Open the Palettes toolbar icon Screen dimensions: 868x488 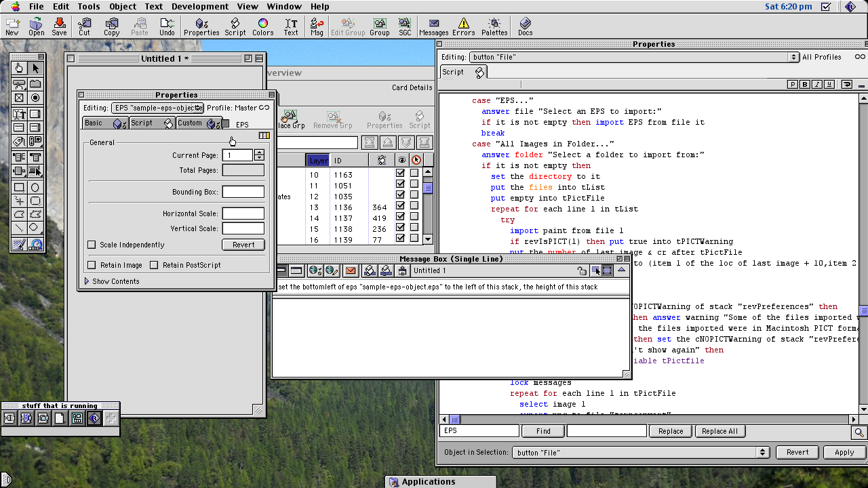coord(494,27)
